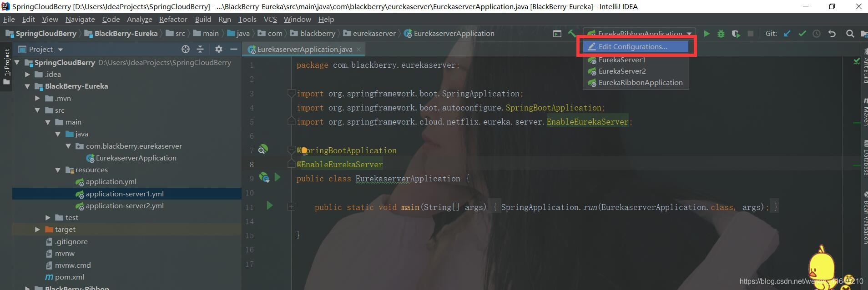Click the Run green play button in toolbar

point(707,34)
